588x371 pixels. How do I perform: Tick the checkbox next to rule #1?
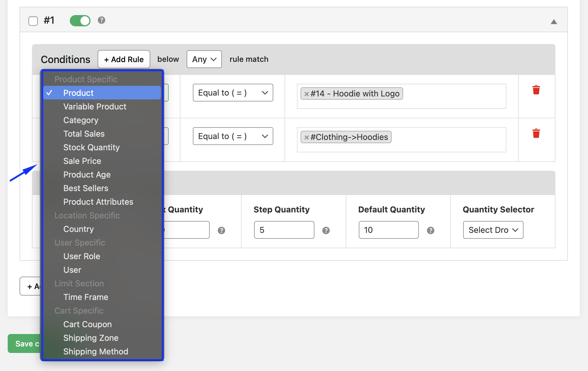pos(33,21)
